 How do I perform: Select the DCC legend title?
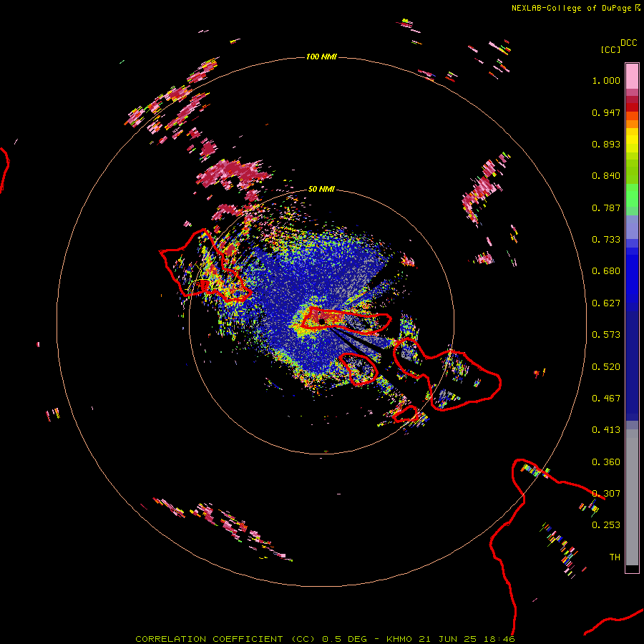coord(628,43)
